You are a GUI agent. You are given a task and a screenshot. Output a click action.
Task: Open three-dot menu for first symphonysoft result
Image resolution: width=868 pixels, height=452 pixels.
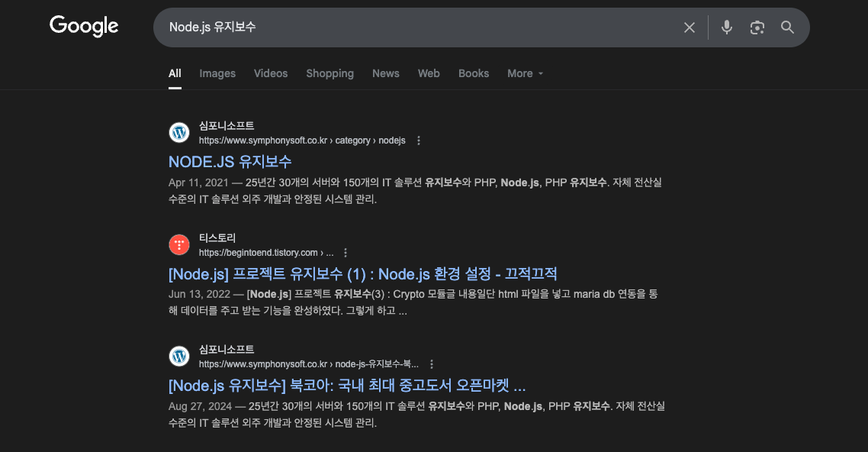coord(419,140)
